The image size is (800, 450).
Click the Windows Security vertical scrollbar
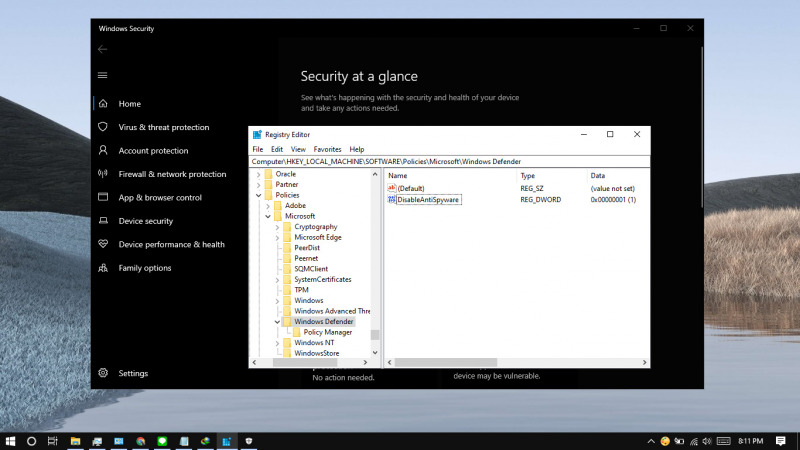coord(702,128)
